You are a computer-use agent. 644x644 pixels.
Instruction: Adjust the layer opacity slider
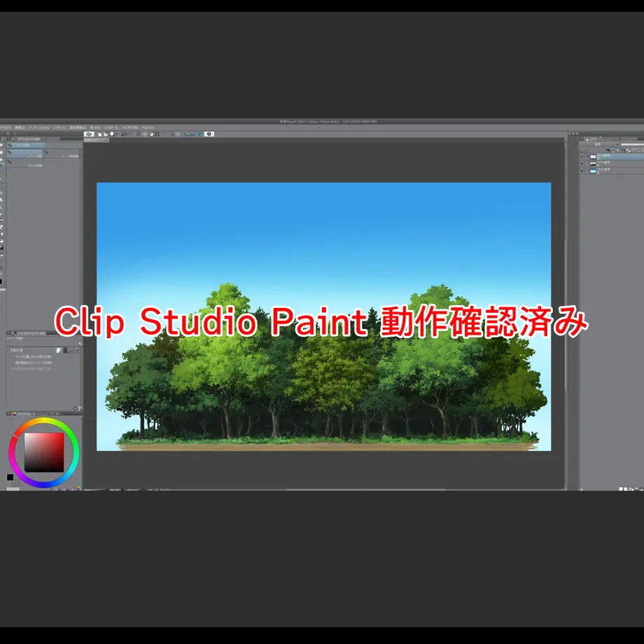633,145
